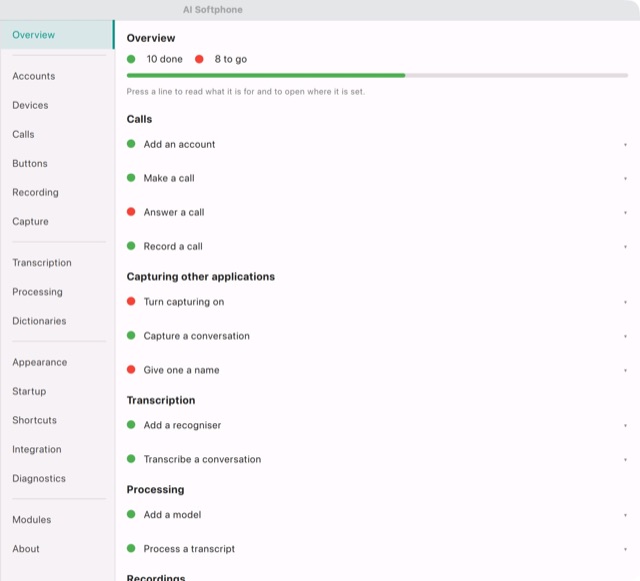Open the Add a recogniser line
Viewport: 640px width, 581px height.
[x=377, y=425]
